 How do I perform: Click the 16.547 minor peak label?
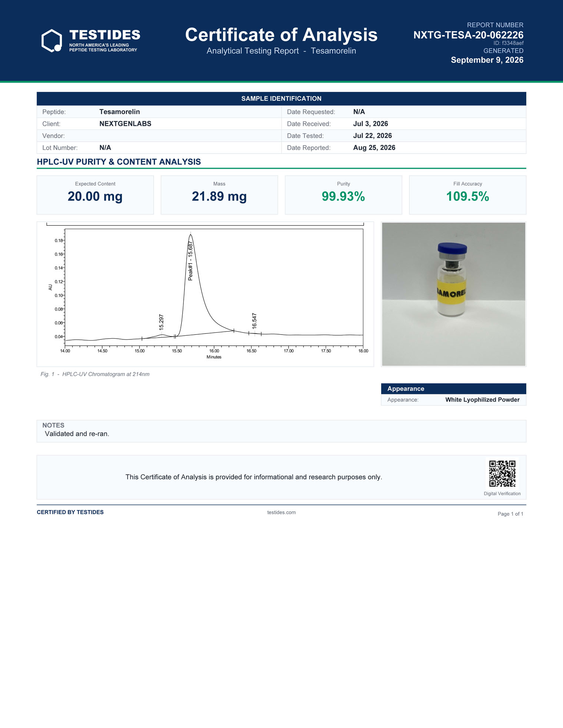point(254,321)
